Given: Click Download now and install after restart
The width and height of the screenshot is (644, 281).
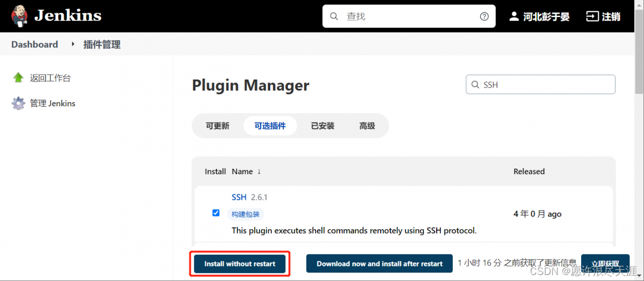Looking at the screenshot, I should click(380, 264).
